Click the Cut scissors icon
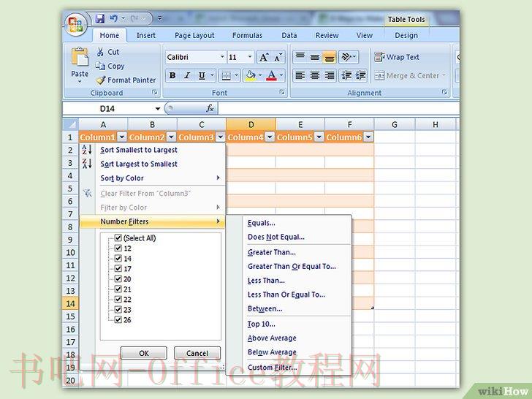Screen dimensions: 532x399 point(100,52)
